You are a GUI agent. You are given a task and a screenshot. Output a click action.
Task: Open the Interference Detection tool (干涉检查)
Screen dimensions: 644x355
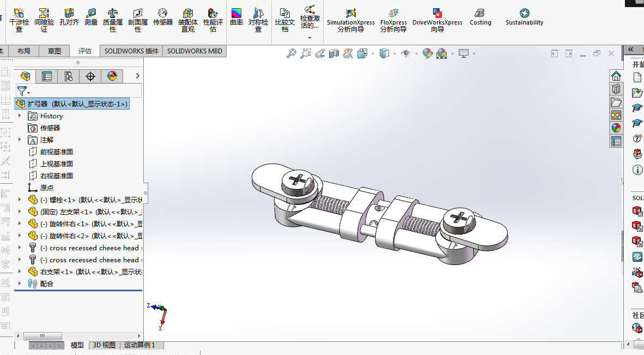click(19, 20)
